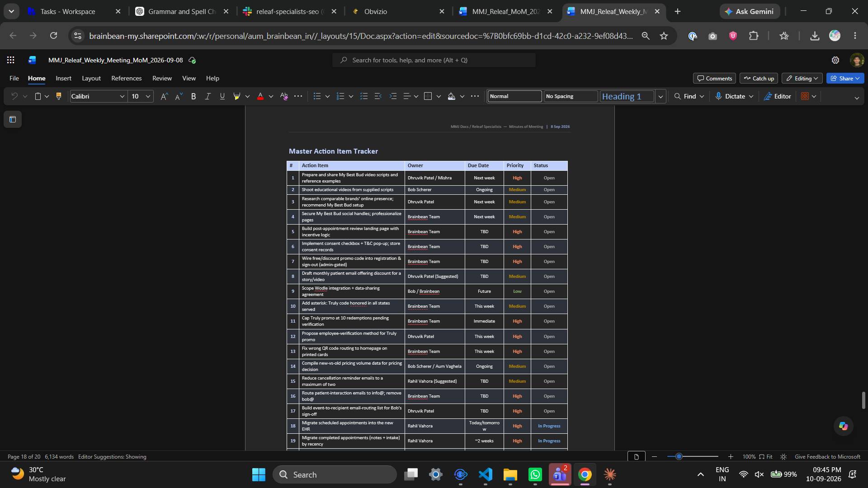Open the font size dropdown
Viewport: 868px width, 488px height.
tap(148, 96)
